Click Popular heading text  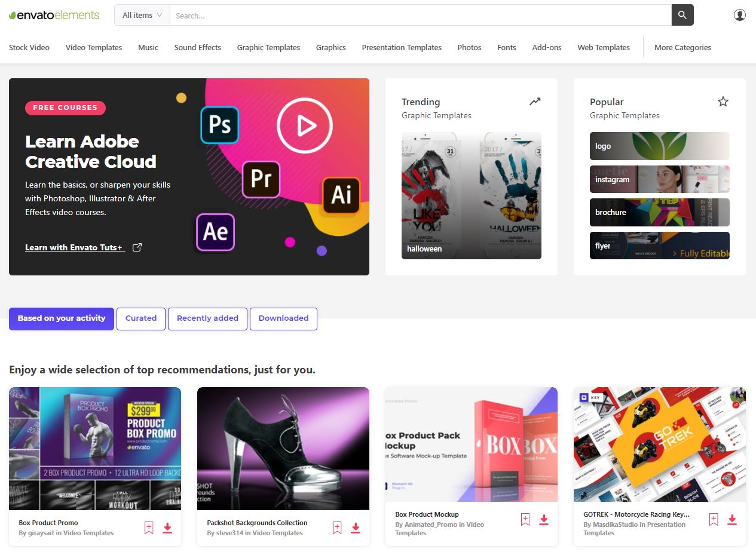pos(607,102)
